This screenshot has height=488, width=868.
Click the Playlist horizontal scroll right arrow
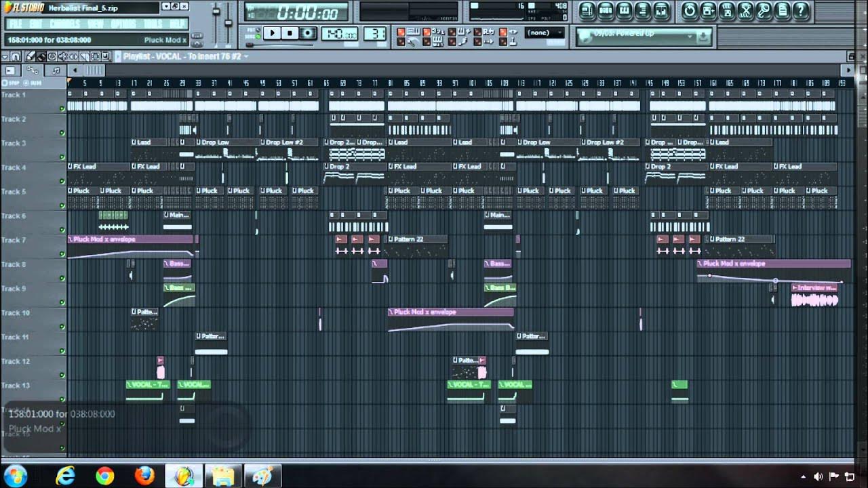[848, 70]
